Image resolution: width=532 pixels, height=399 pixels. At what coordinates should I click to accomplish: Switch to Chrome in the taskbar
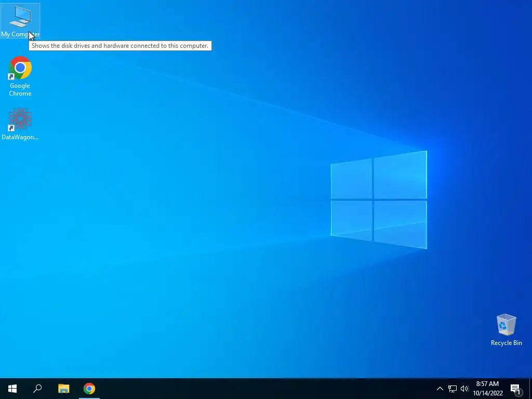coord(89,389)
